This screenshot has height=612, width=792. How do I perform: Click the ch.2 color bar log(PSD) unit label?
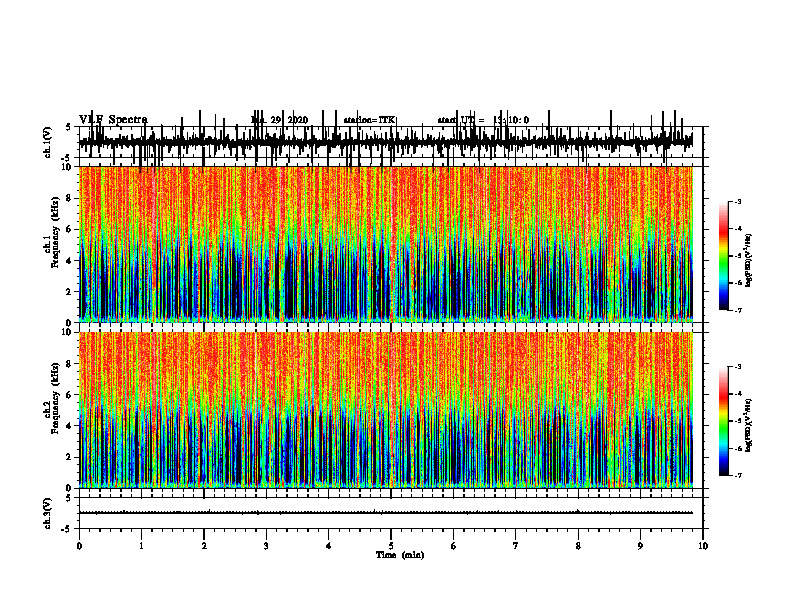click(749, 425)
